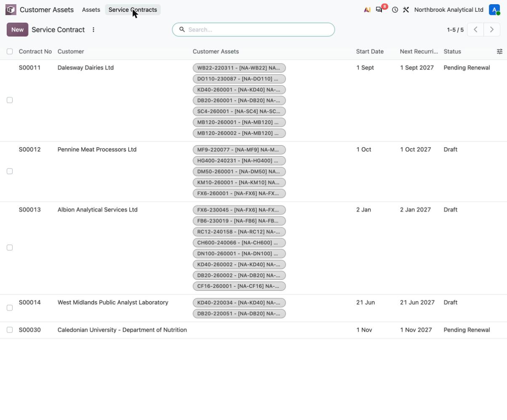Screen dimensions: 507x420
Task: Toggle the select-all header checkbox
Action: [x=10, y=51]
